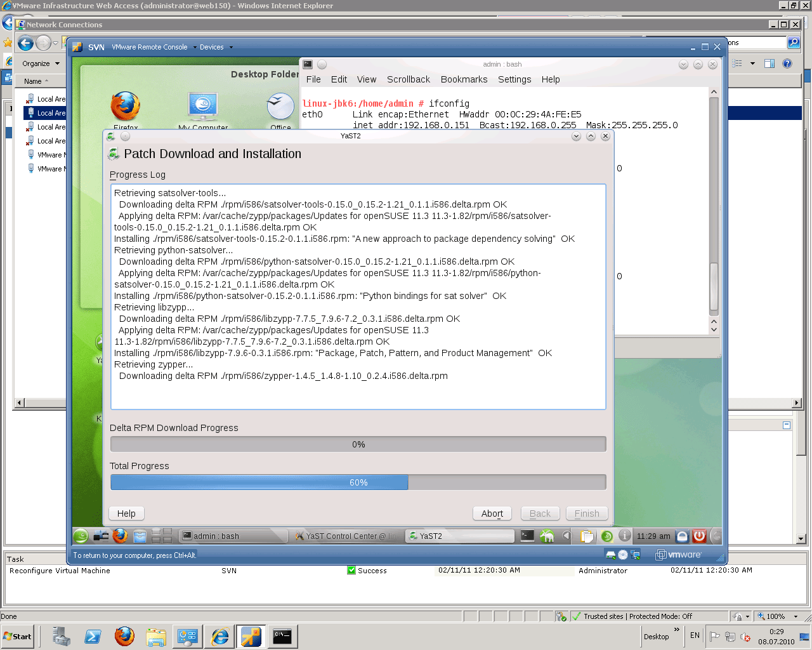Click the EN language indicator
This screenshot has width=812, height=650.
point(695,635)
